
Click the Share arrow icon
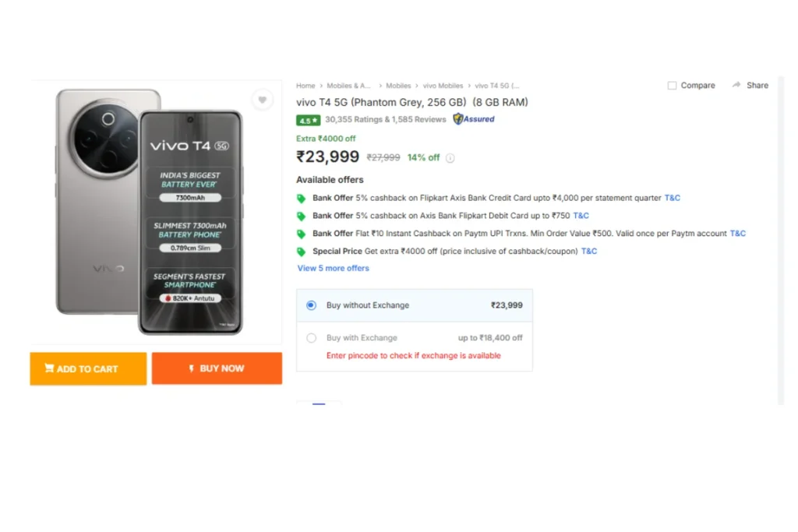point(736,85)
